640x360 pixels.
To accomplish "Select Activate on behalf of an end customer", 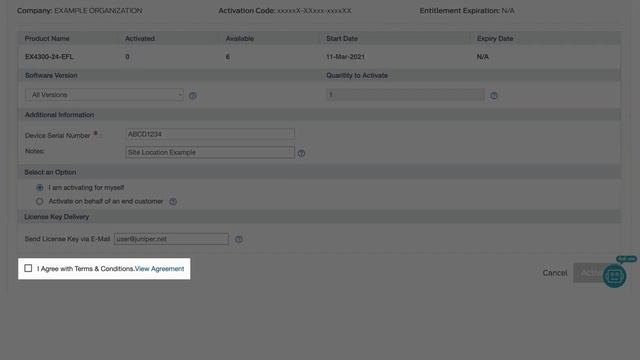I will point(40,201).
